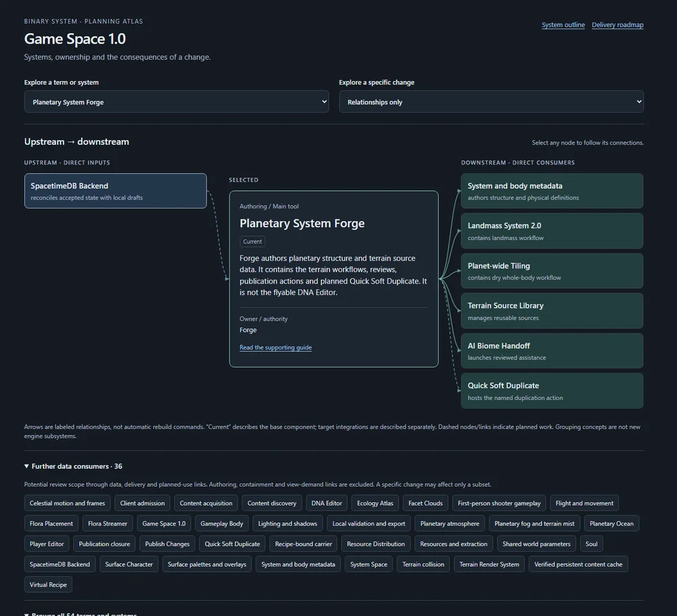This screenshot has height=616, width=677.
Task: Click the Surface palettes and overlays chip
Action: [207, 564]
